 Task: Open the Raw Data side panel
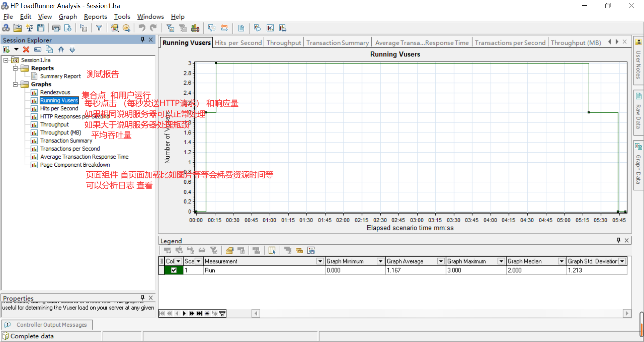(638, 112)
